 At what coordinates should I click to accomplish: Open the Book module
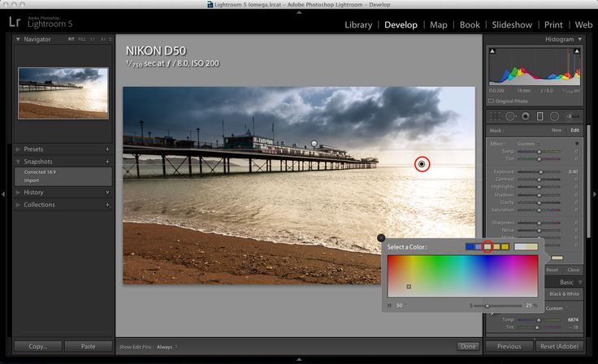470,25
